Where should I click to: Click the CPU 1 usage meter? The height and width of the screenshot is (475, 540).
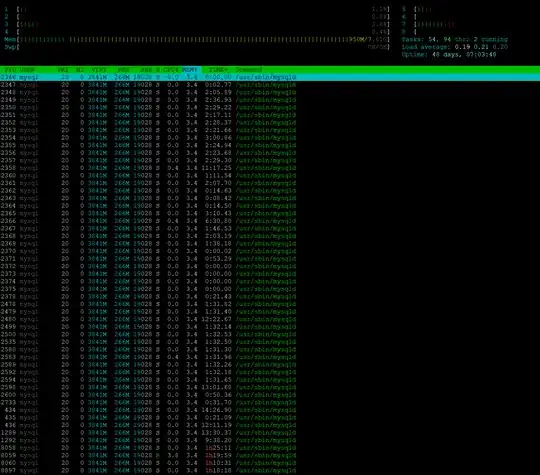[x=197, y=9]
